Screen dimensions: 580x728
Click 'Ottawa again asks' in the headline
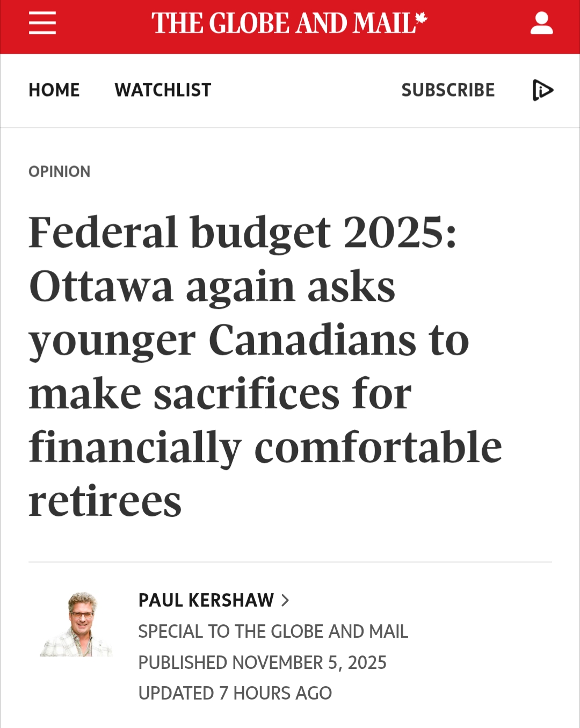click(212, 286)
